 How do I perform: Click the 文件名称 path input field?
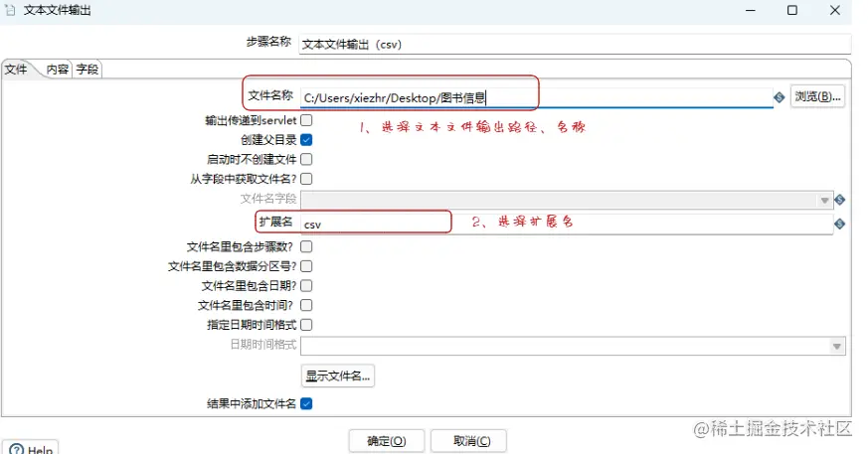[x=537, y=98]
